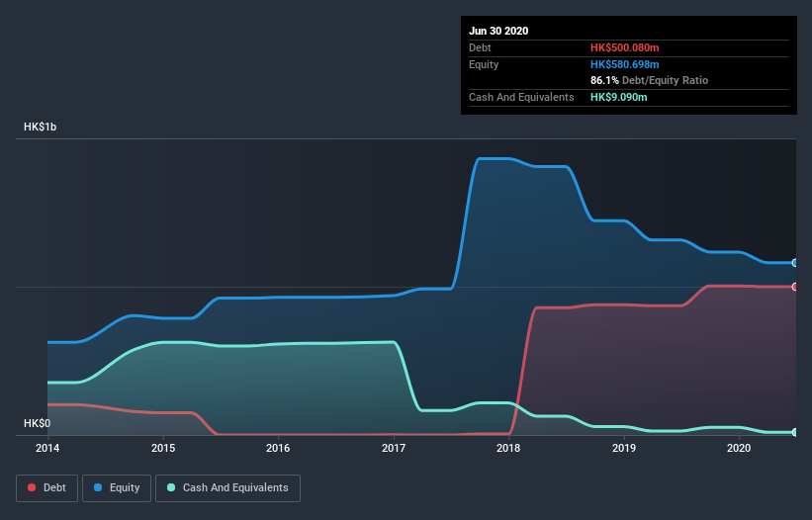Click the 2014 x-axis label
812x520 pixels.
[x=47, y=448]
